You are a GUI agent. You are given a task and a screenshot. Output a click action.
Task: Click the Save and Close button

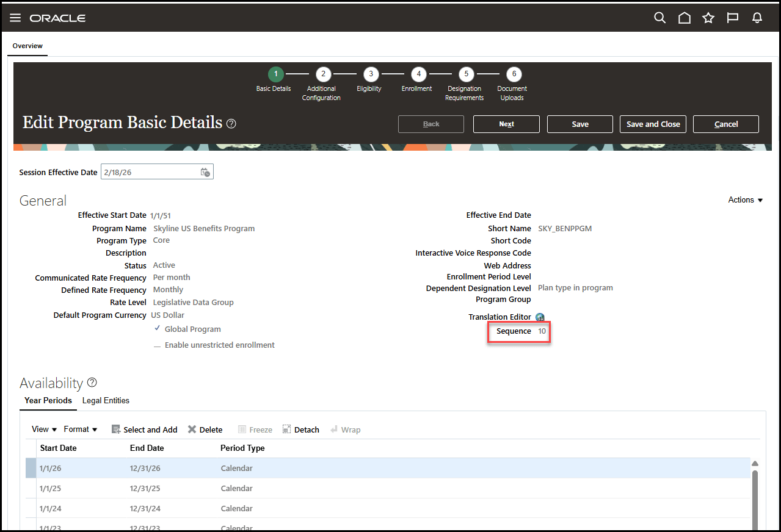click(653, 124)
